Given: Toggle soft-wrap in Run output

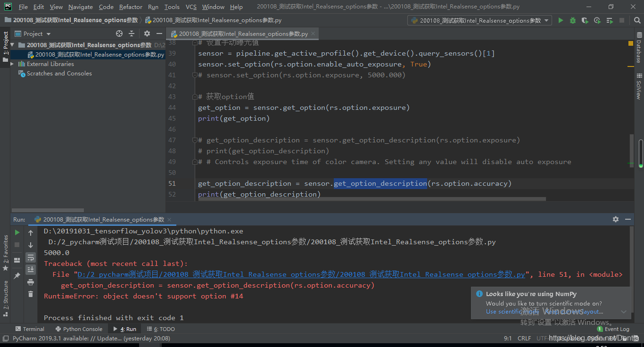Looking at the screenshot, I should point(31,257).
